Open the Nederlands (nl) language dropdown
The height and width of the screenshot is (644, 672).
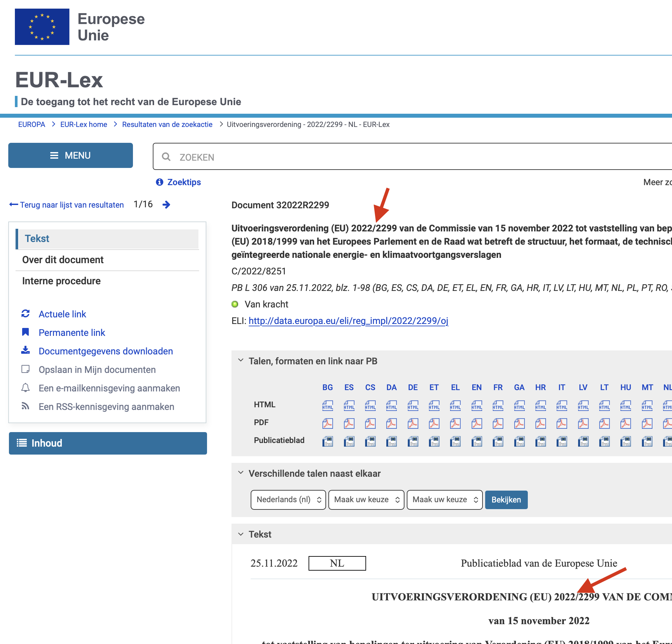click(288, 500)
